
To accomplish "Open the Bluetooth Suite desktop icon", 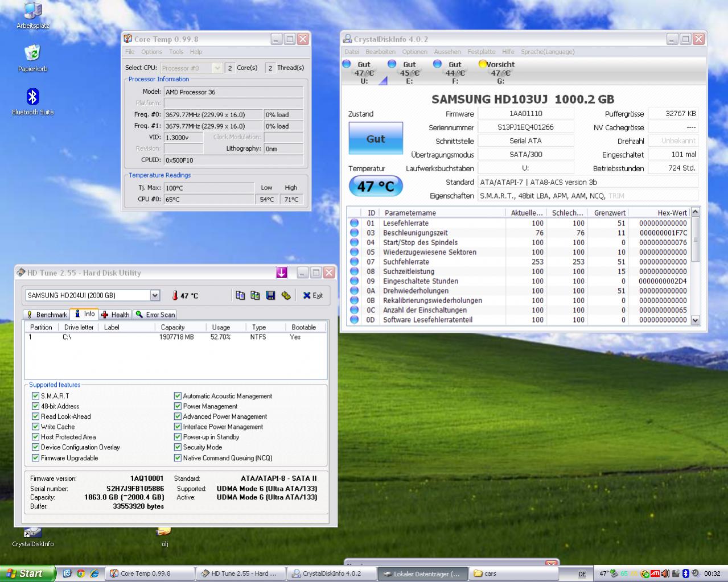I will point(32,102).
